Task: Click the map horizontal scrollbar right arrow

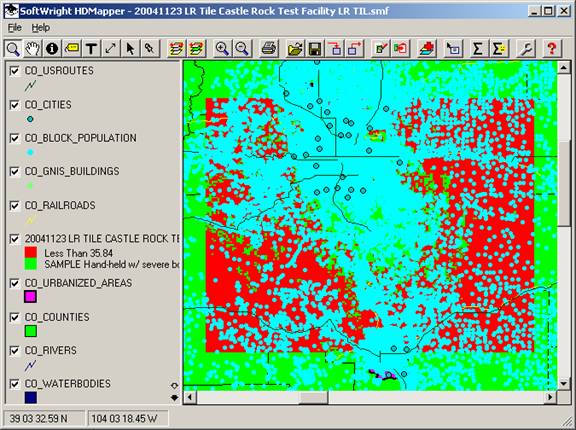Action: pos(550,397)
